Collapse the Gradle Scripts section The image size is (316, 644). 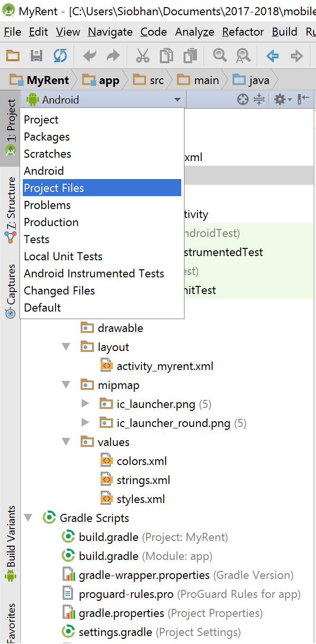pyautogui.click(x=28, y=518)
